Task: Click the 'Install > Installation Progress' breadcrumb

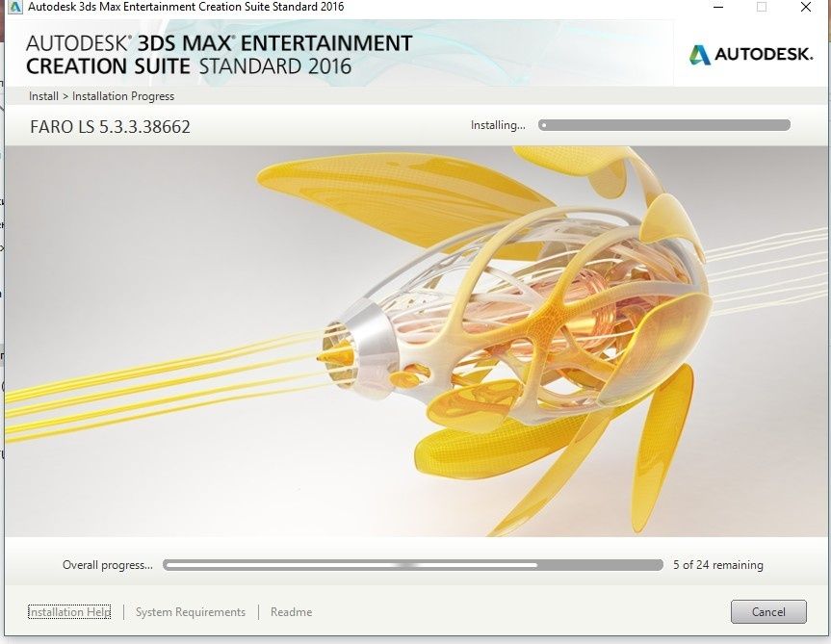Action: coord(101,96)
